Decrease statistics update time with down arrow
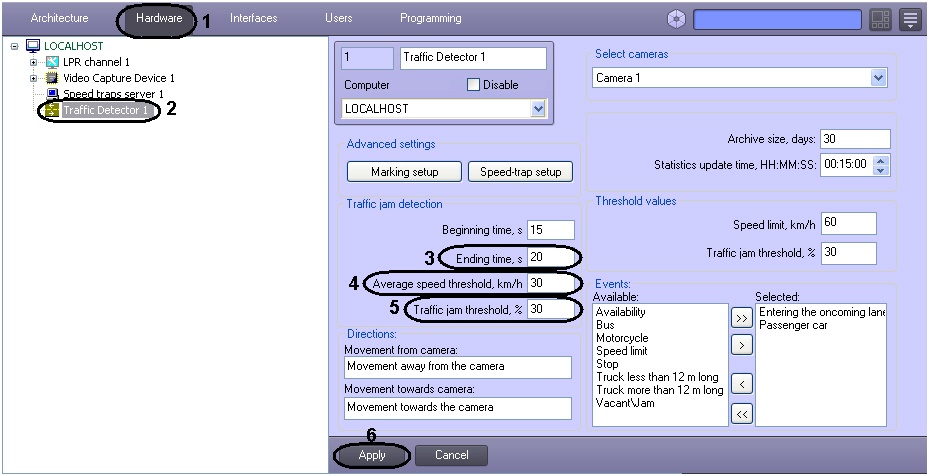Image resolution: width=929 pixels, height=476 pixels. coord(882,170)
